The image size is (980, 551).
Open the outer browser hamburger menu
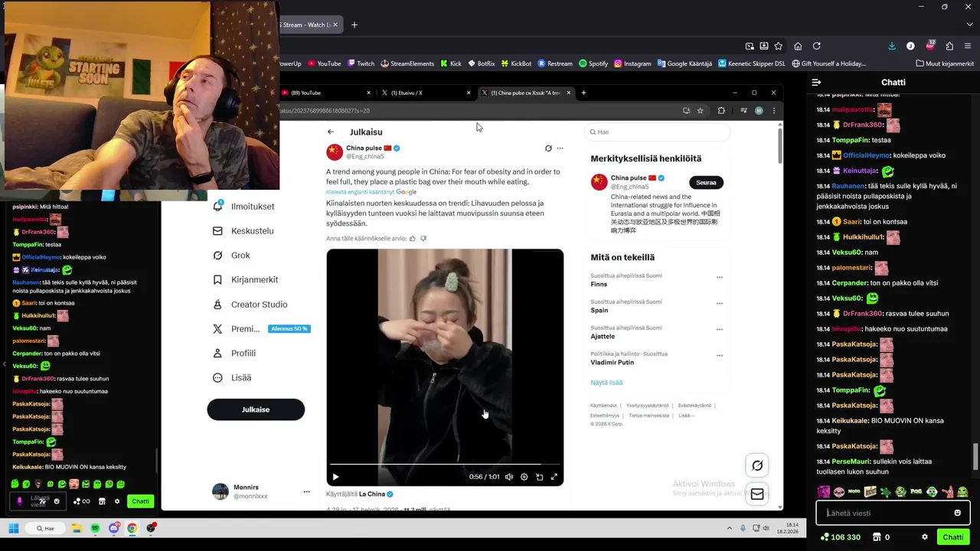(969, 46)
